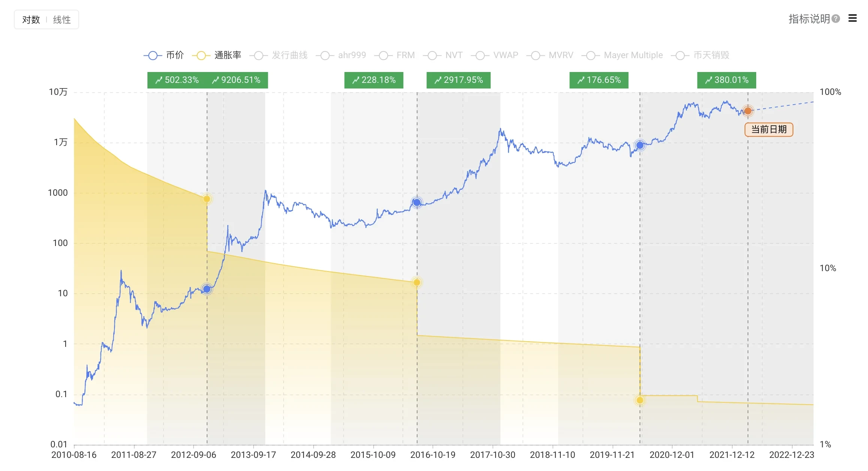Switch to 线性 linear scale tab
The width and height of the screenshot is (868, 471).
(x=62, y=19)
